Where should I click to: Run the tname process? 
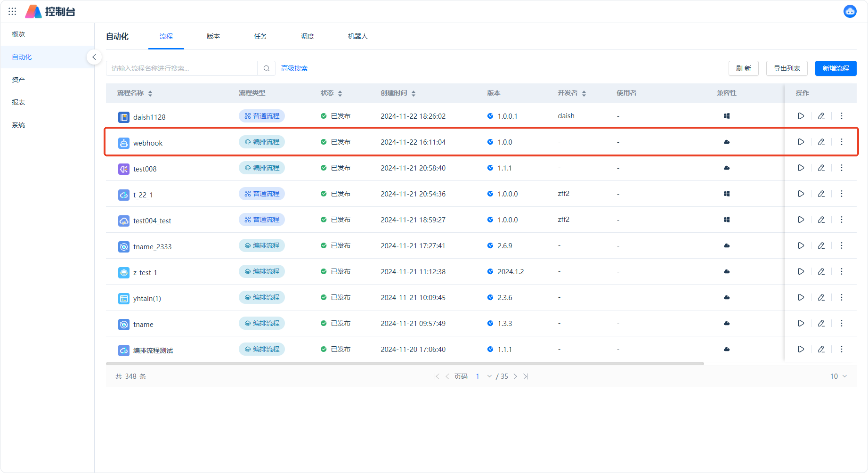coord(801,323)
